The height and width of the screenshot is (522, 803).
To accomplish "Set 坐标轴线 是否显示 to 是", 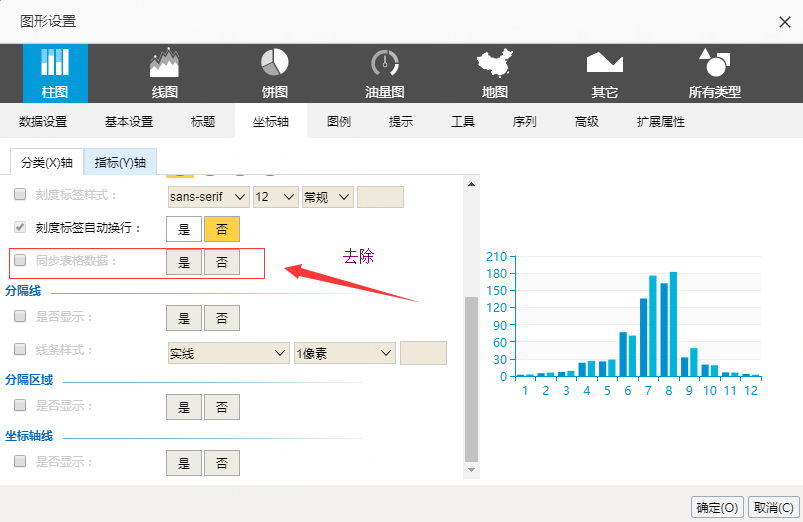I will click(x=184, y=463).
